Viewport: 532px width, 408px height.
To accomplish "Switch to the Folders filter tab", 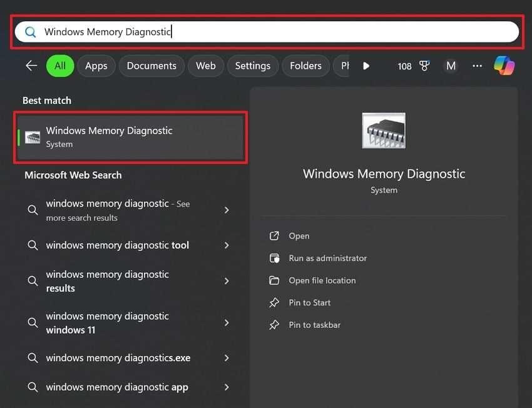I will coord(305,66).
